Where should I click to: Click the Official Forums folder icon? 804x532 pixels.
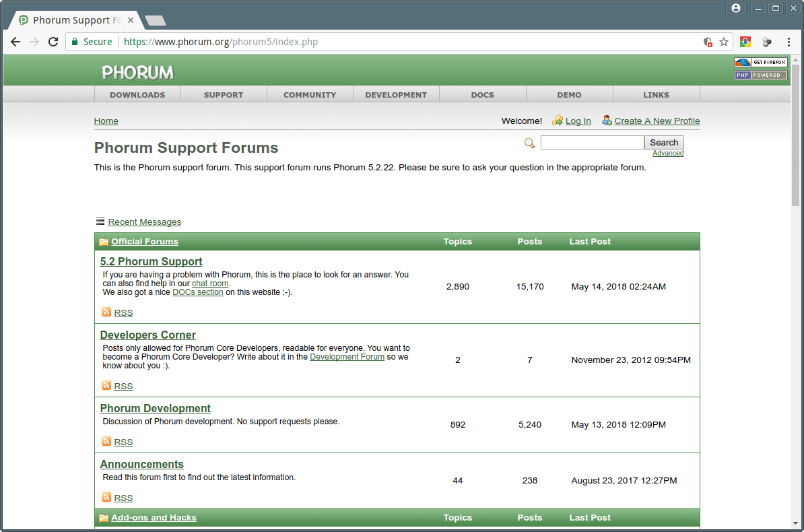(104, 242)
